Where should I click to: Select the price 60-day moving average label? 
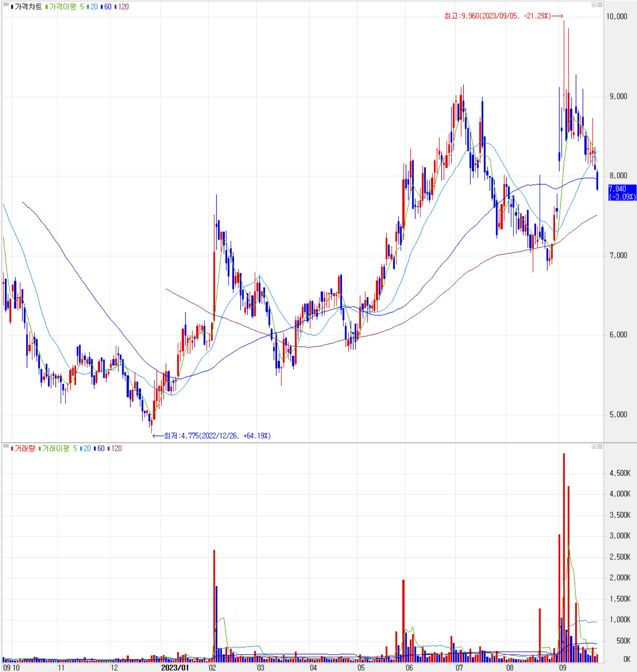108,7
